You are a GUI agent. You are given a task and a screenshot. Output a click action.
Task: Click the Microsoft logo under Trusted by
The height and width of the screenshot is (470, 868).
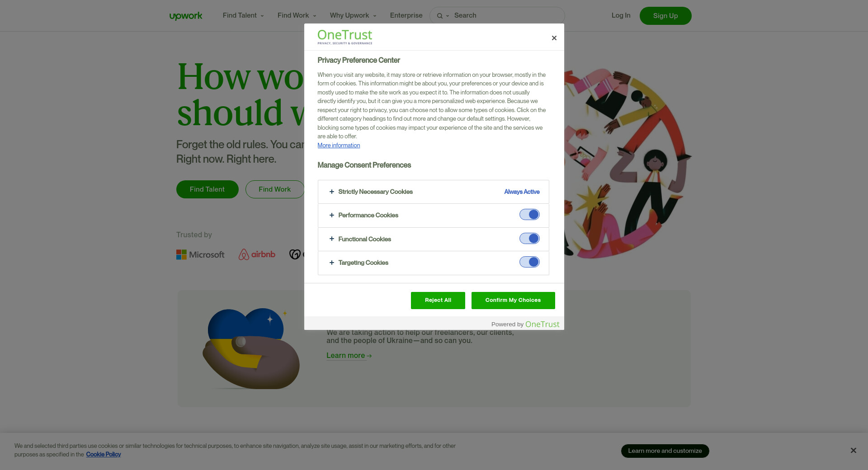(x=200, y=255)
